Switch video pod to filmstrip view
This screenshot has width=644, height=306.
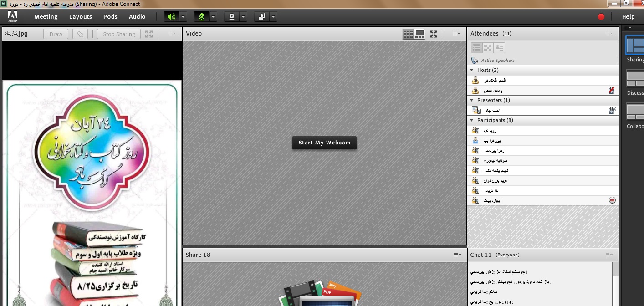click(420, 34)
